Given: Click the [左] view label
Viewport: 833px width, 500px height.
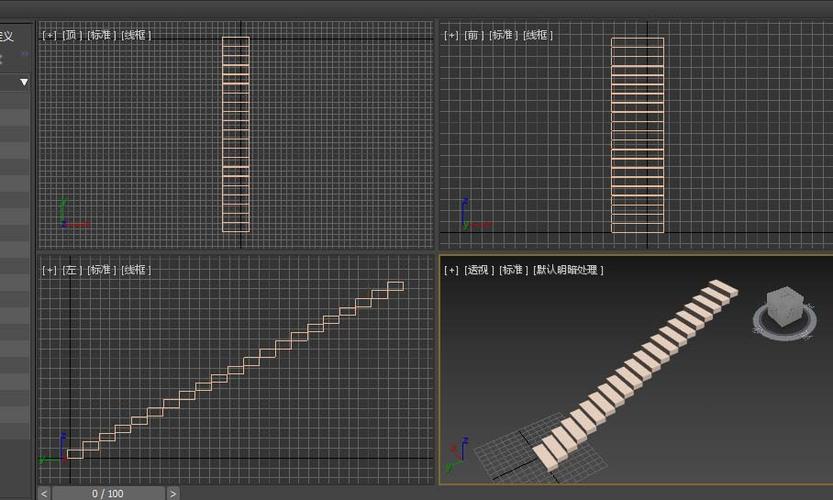Looking at the screenshot, I should [72, 270].
